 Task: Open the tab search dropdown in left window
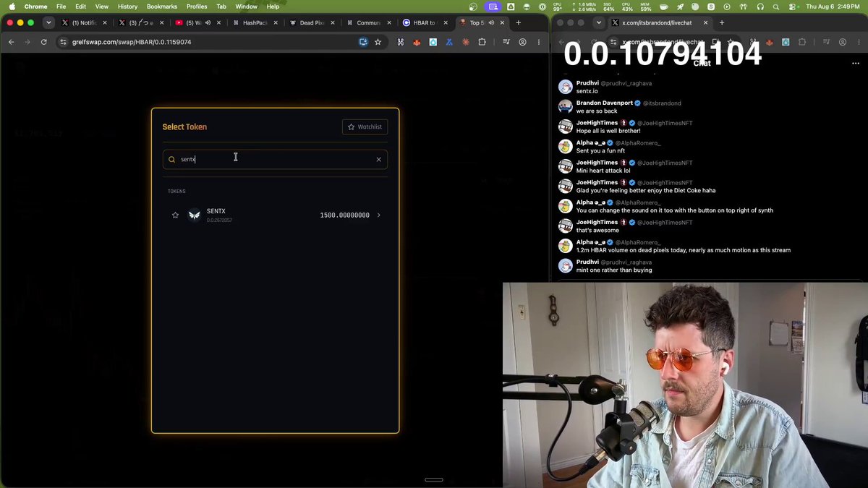pos(48,22)
